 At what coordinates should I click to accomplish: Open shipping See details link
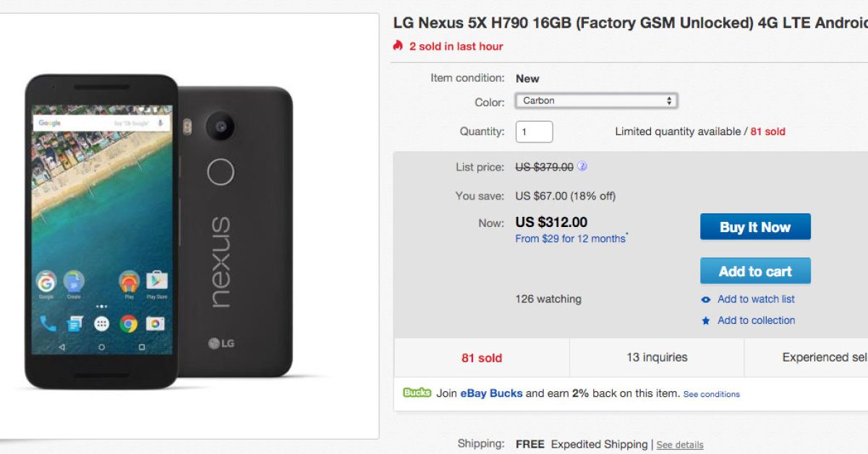point(679,445)
